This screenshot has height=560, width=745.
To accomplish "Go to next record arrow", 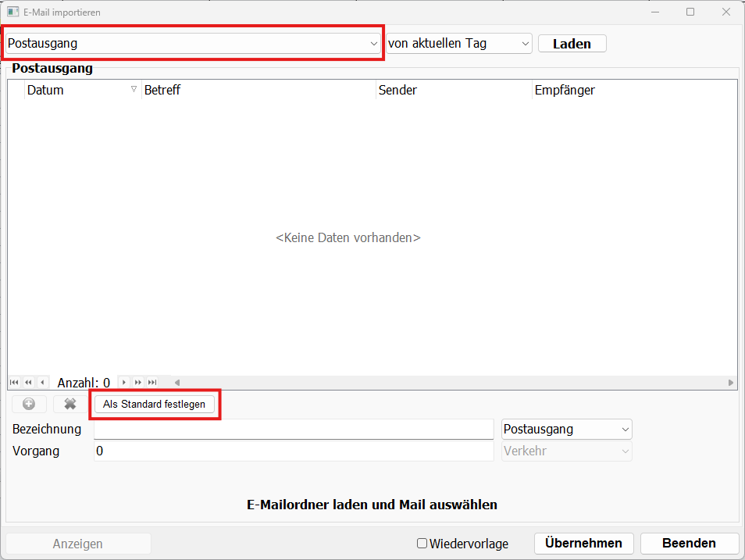I will (x=123, y=383).
